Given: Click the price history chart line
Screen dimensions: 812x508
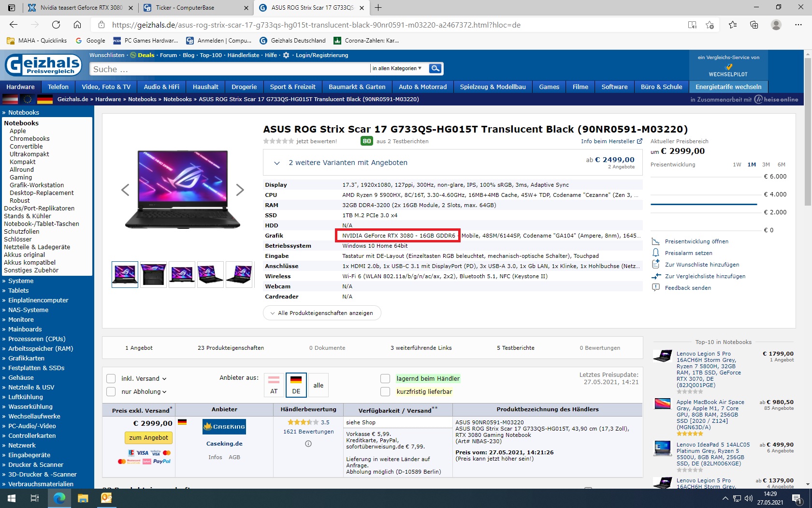Looking at the screenshot, I should pos(703,205).
